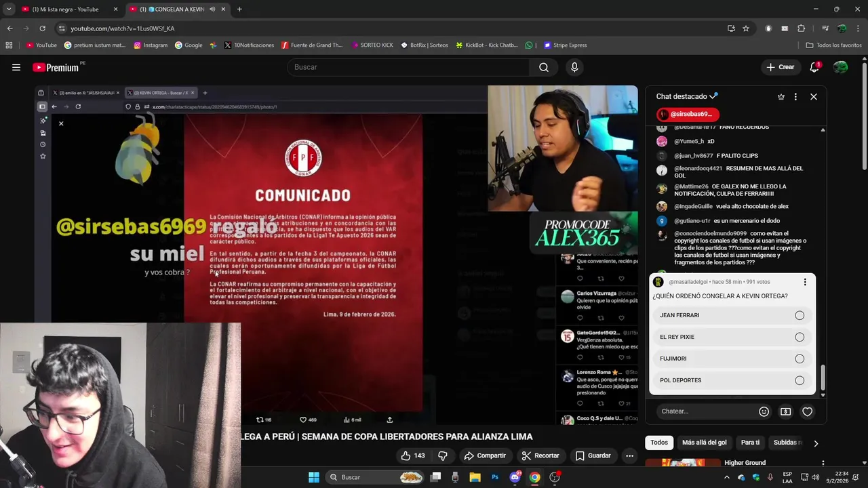Click the search magnifier button
Image resolution: width=868 pixels, height=488 pixels.
(x=544, y=67)
